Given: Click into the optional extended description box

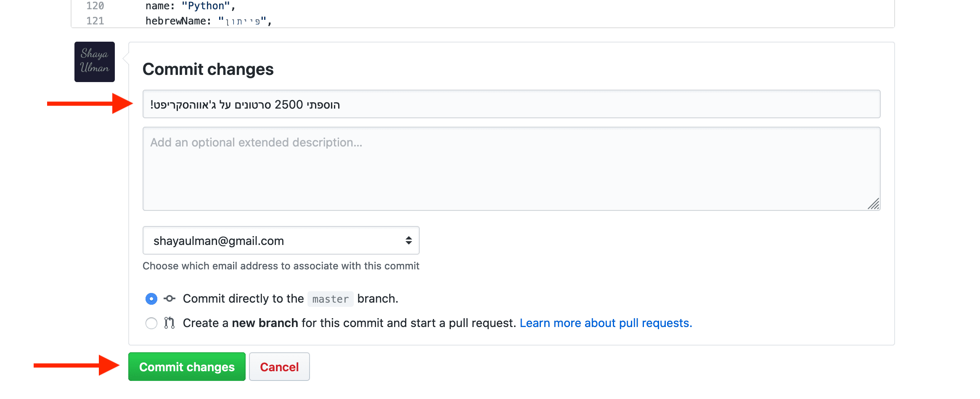Looking at the screenshot, I should 511,169.
